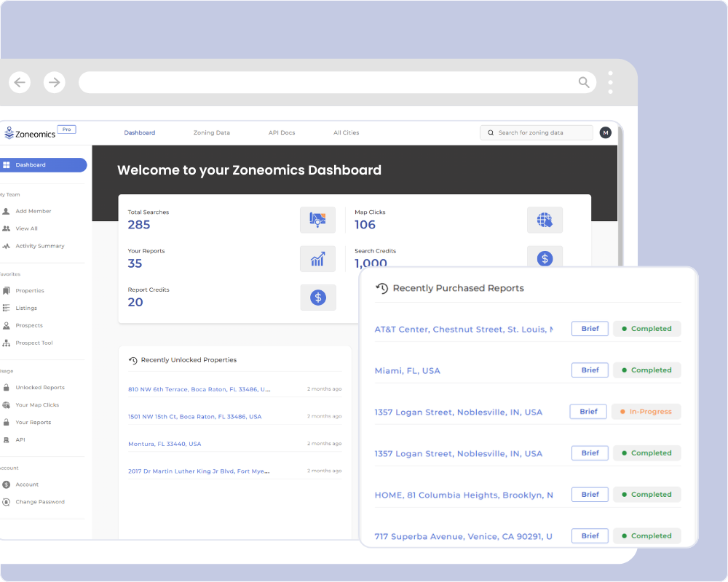
Task: Open Unlocked Reports in sidebar
Action: [x=40, y=388]
